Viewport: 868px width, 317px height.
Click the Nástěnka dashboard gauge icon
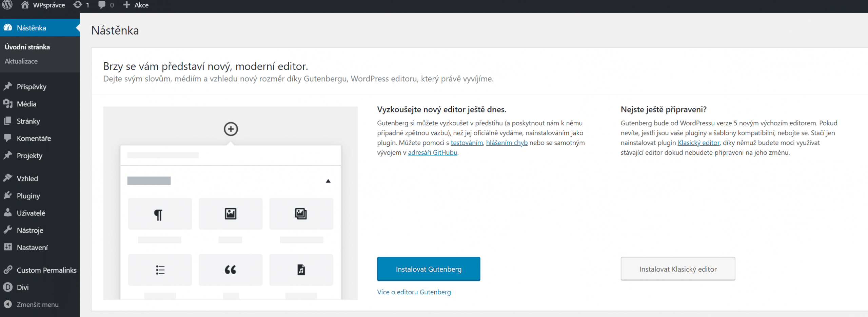click(8, 27)
